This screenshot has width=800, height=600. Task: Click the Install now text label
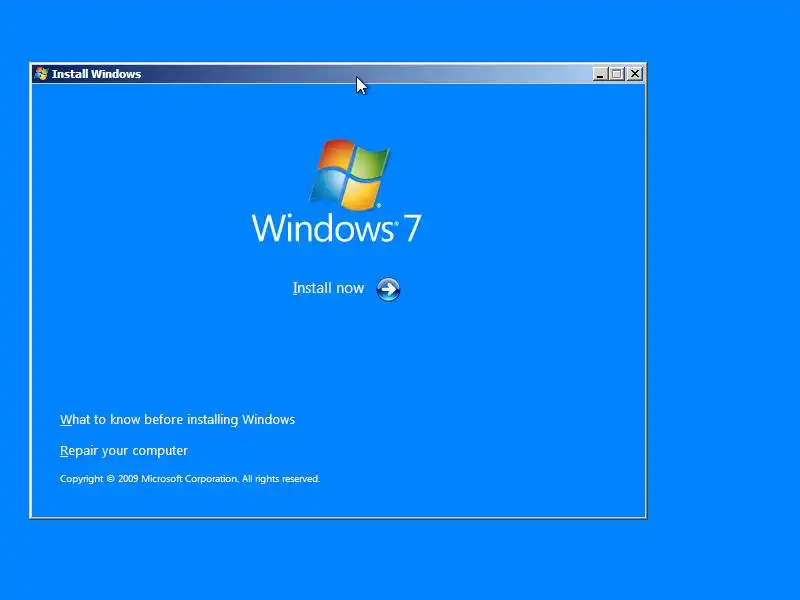pyautogui.click(x=328, y=288)
